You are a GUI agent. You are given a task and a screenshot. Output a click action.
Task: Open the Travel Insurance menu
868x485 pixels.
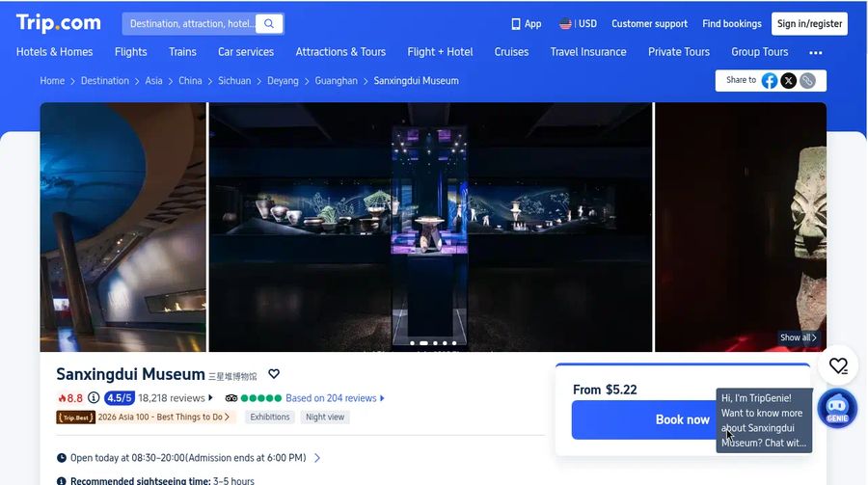tap(588, 52)
